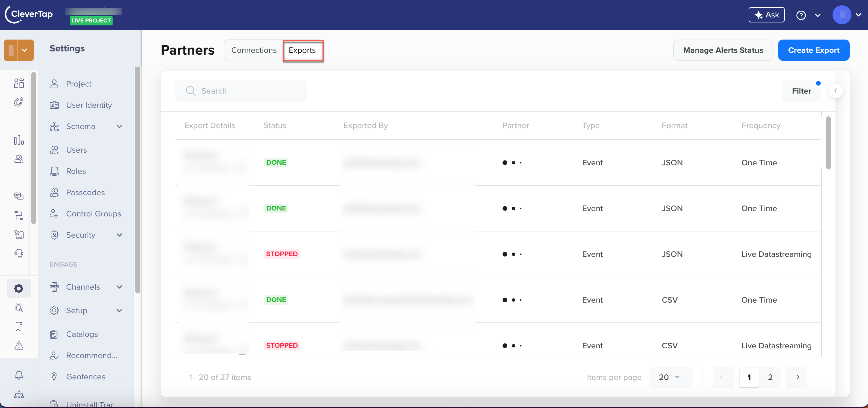Click the Create Export button
Viewport: 868px width, 408px height.
tap(814, 50)
